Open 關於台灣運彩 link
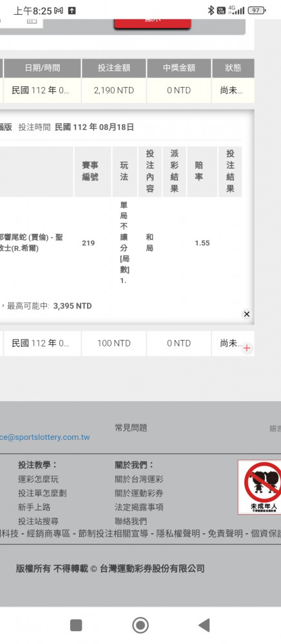The width and height of the screenshot is (281, 644). pyautogui.click(x=139, y=479)
